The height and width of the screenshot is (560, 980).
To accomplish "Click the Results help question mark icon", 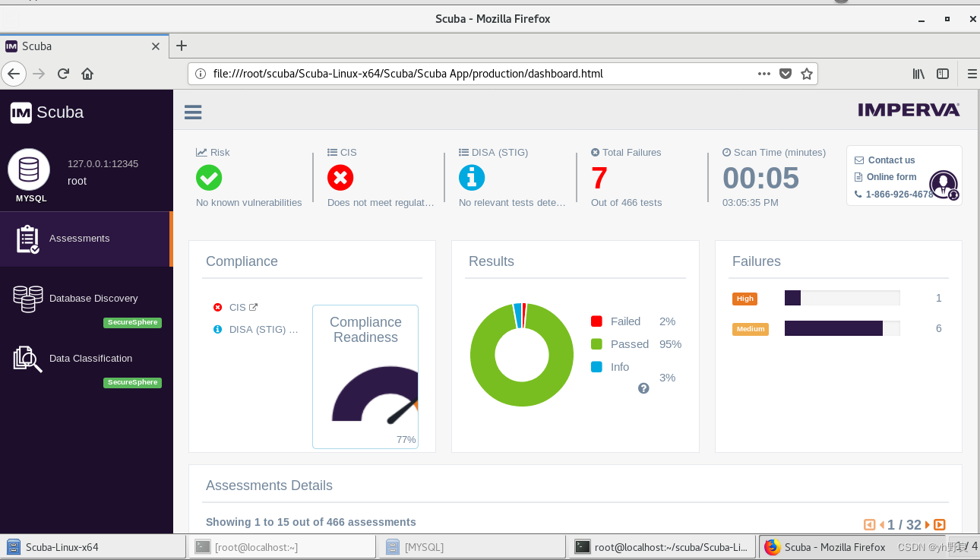I will [643, 388].
